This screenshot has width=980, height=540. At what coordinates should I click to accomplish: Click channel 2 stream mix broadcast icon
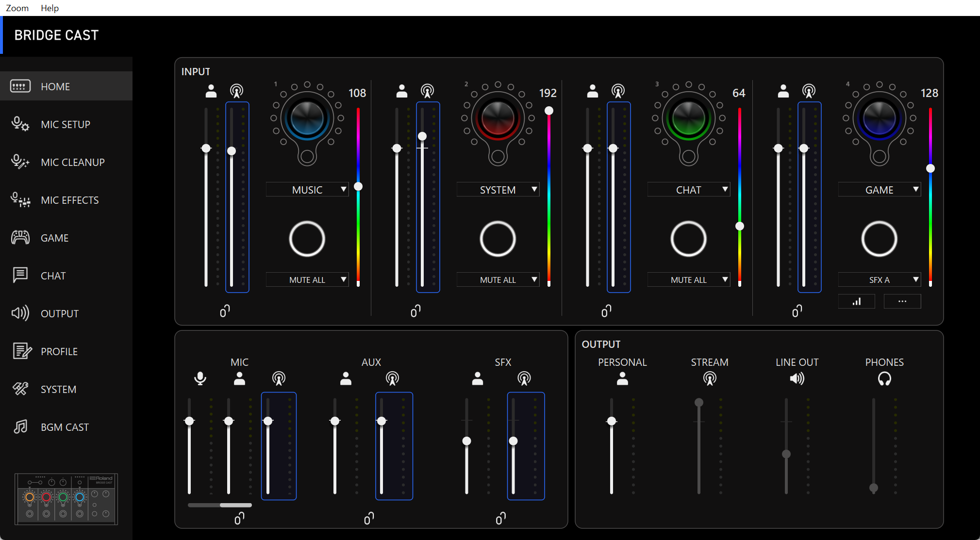(x=427, y=91)
